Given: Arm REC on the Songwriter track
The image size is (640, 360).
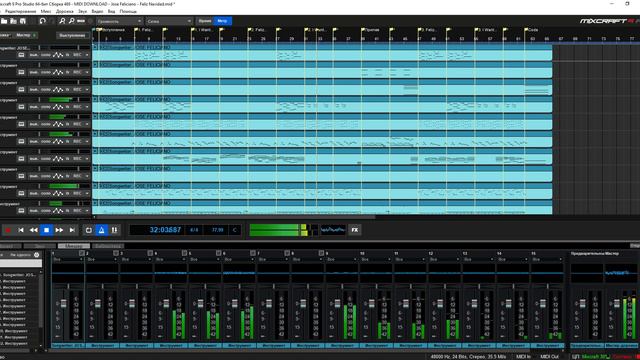Looking at the screenshot, I should coord(77,55).
